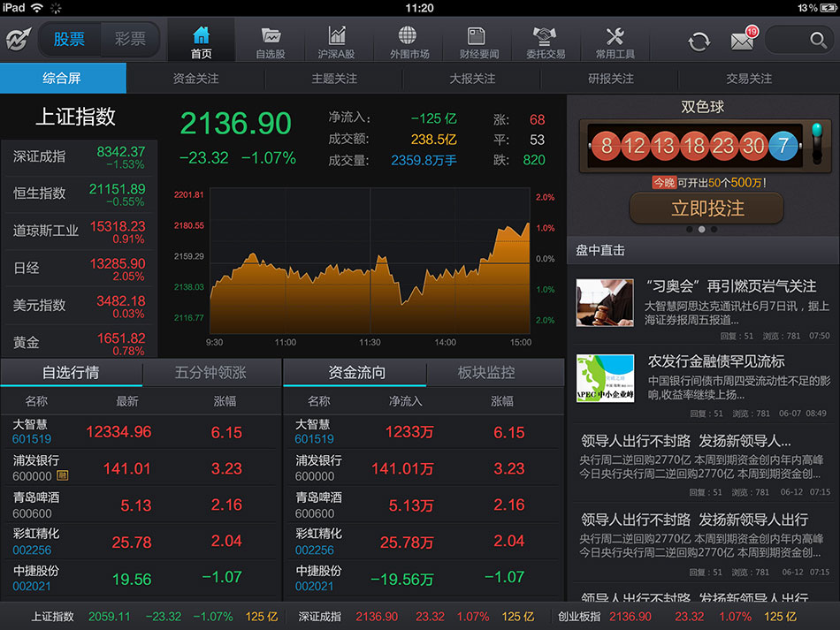Switch to 股票 mode
This screenshot has height=630, width=840.
click(69, 39)
